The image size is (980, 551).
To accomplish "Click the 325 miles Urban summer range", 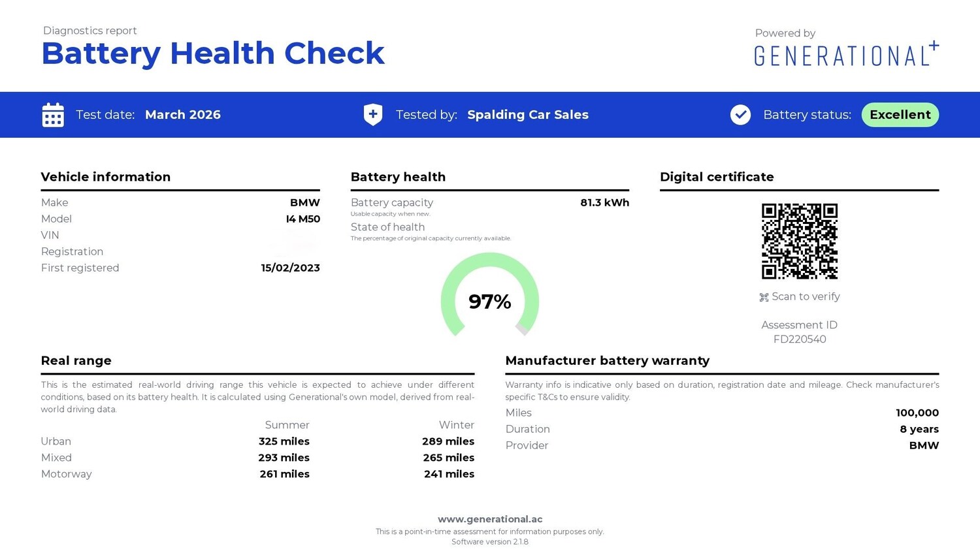I will [284, 441].
